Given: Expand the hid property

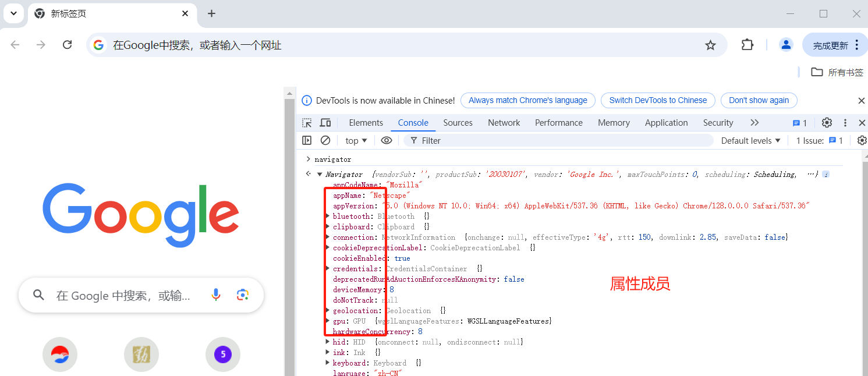Looking at the screenshot, I should [x=327, y=342].
